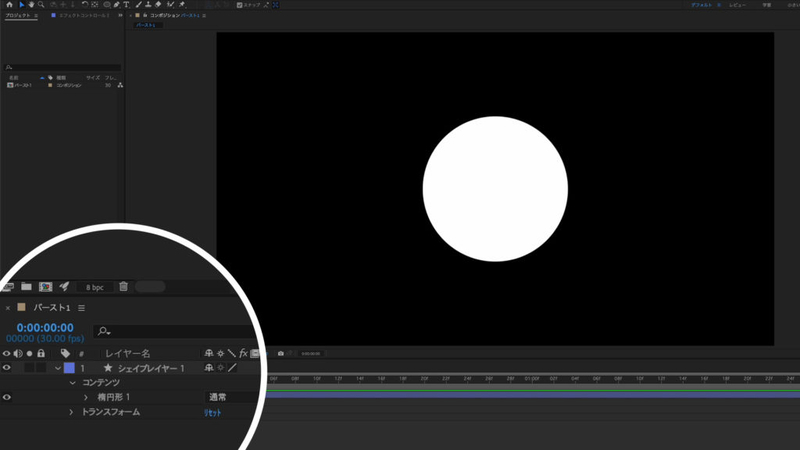The height and width of the screenshot is (450, 800).
Task: Select the 学習 workspace
Action: point(767,5)
